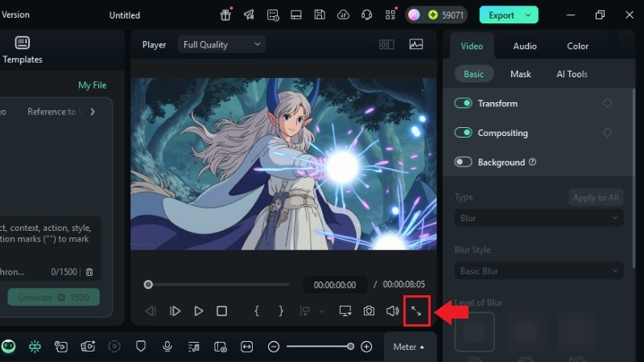This screenshot has height=362, width=644.
Task: Click the player progress scrubber handle
Action: click(x=148, y=285)
